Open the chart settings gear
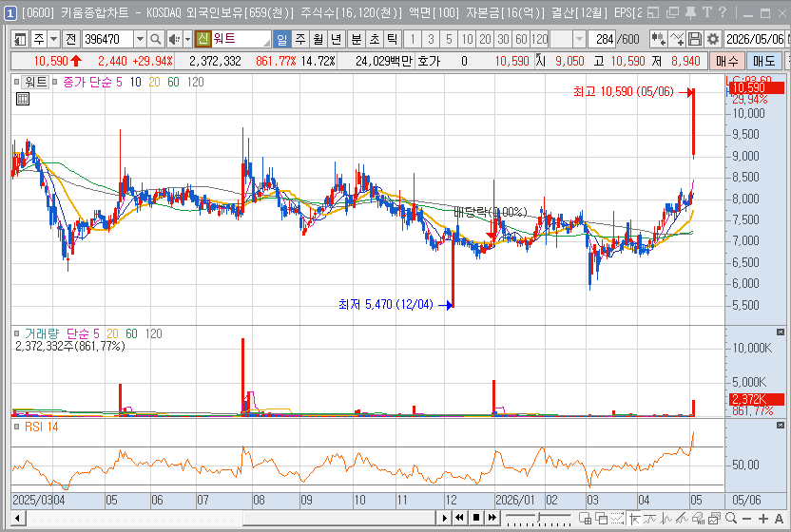Image resolution: width=791 pixels, height=532 pixels. (713, 39)
